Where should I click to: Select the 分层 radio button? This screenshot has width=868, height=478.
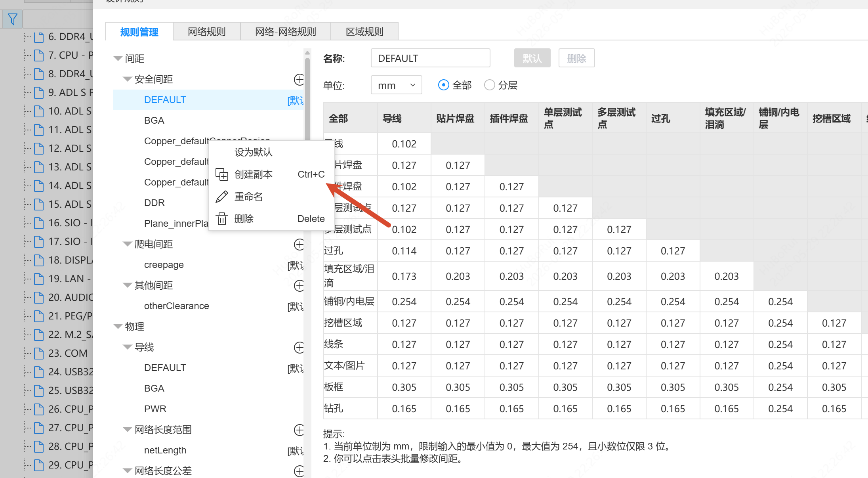pos(490,85)
